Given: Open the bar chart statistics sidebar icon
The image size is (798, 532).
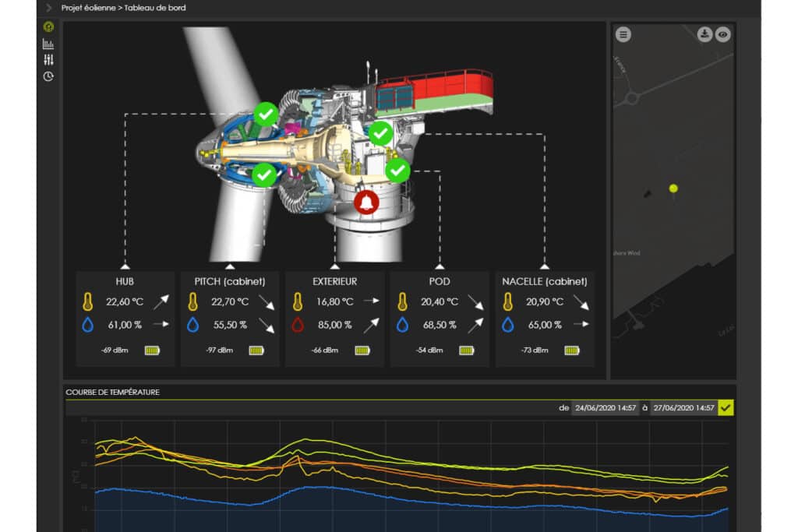Looking at the screenshot, I should pyautogui.click(x=48, y=44).
